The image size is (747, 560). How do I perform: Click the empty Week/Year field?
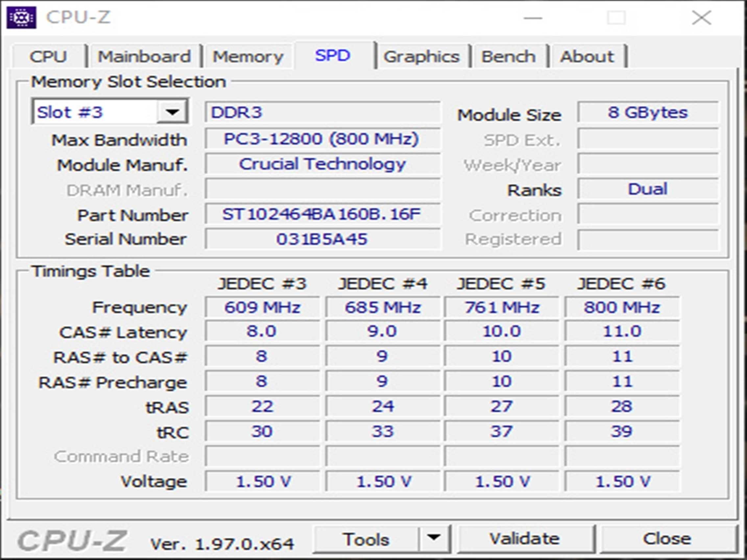648,164
